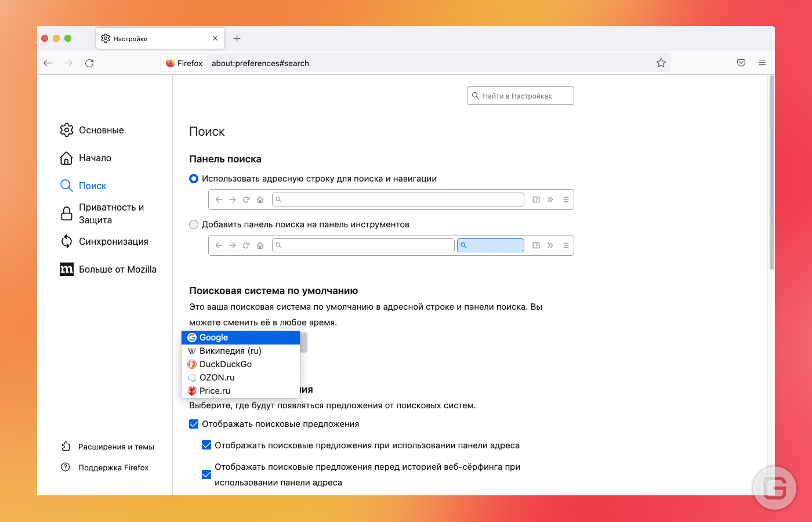Bookmark page with the star icon
This screenshot has height=522, width=812.
coord(661,63)
